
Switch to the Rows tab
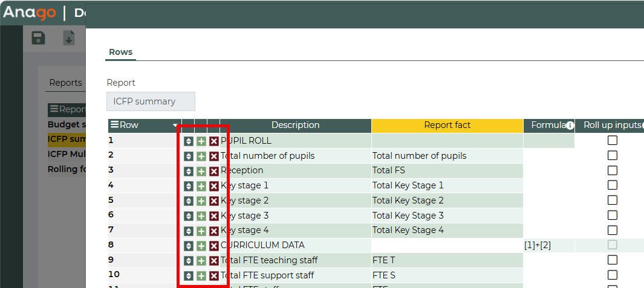tap(120, 52)
